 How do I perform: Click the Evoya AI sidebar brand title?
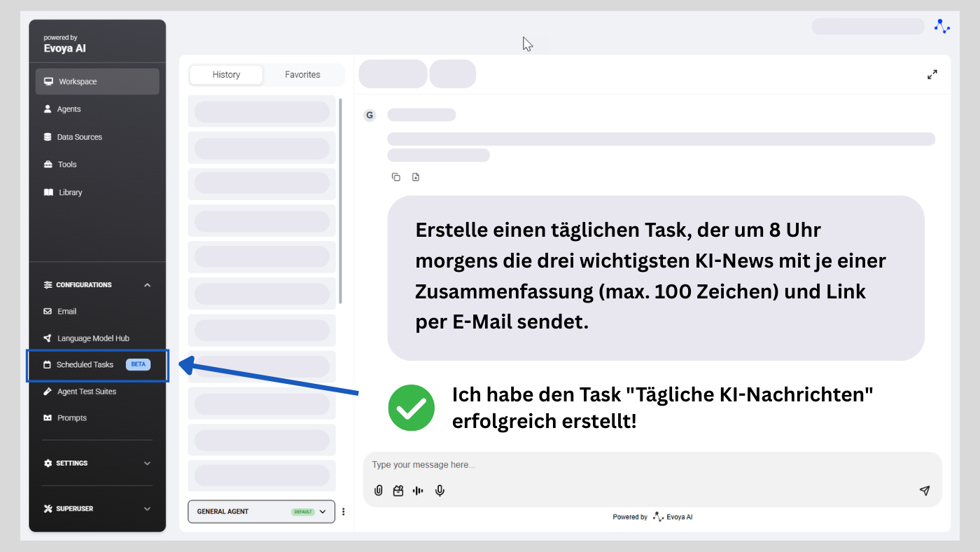click(x=64, y=48)
